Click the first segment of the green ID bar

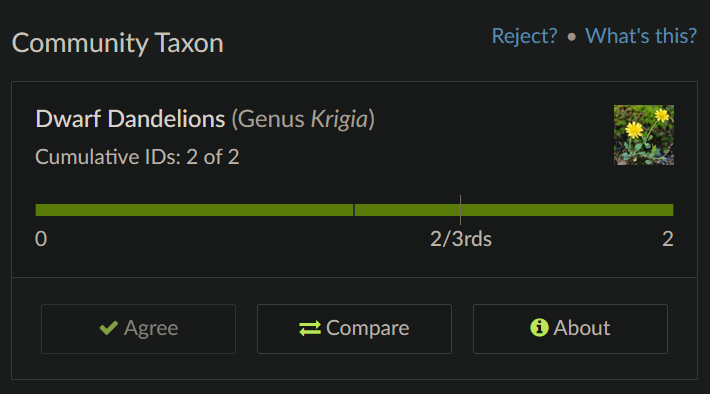(x=194, y=210)
